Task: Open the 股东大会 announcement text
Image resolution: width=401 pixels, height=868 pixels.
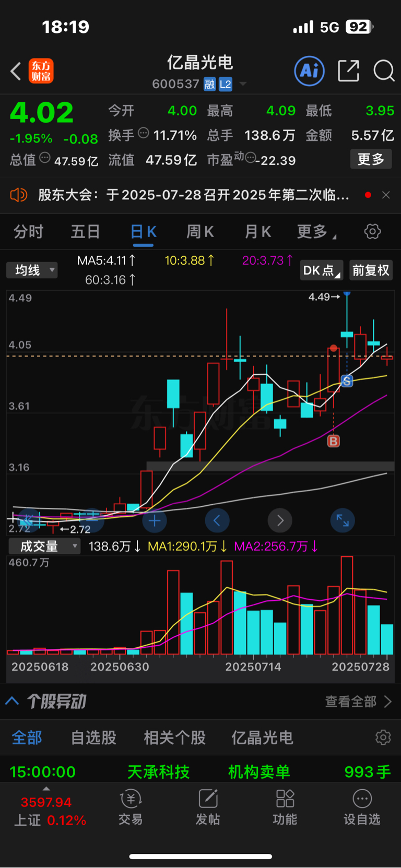Action: click(x=194, y=195)
